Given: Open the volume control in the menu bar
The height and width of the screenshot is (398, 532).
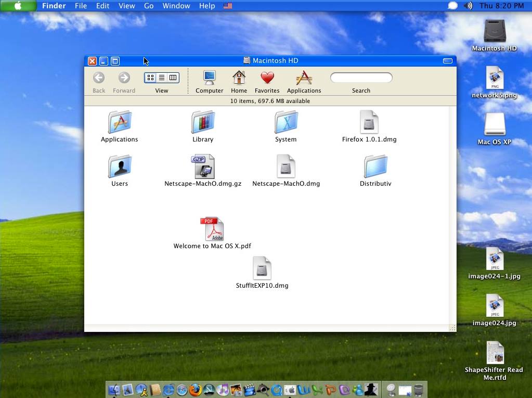Looking at the screenshot, I should coord(468,6).
